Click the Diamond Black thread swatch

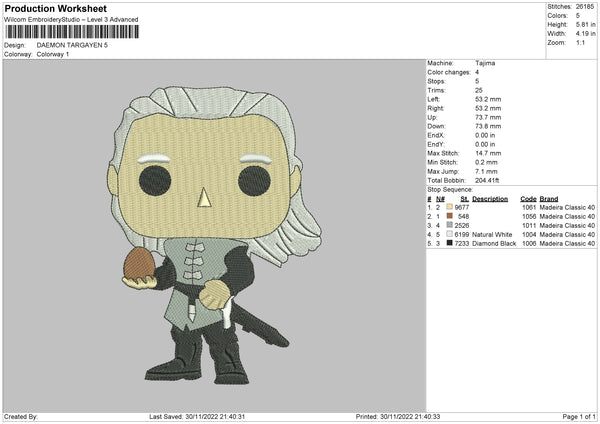tap(449, 243)
